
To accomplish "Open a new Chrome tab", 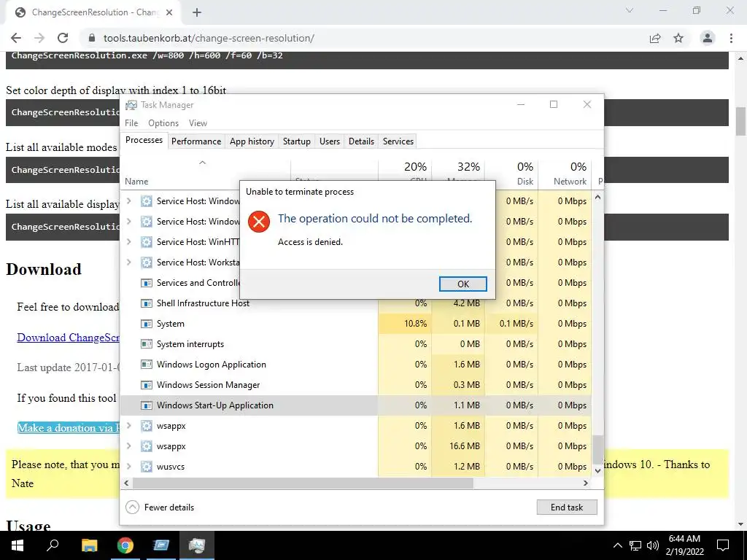I will coord(197,12).
